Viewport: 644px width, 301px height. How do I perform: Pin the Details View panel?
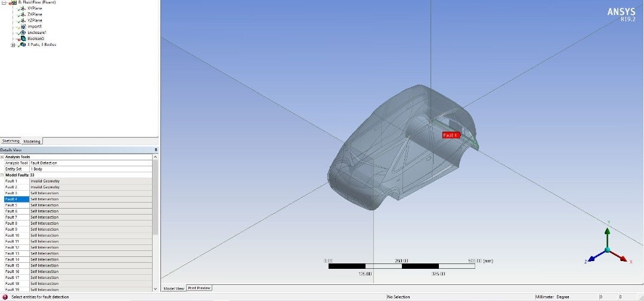(x=156, y=150)
